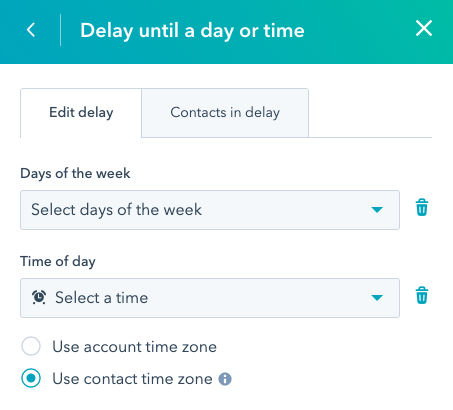Click the Select a time placeholder text
Viewport: 453px width, 410px height.
(x=102, y=298)
